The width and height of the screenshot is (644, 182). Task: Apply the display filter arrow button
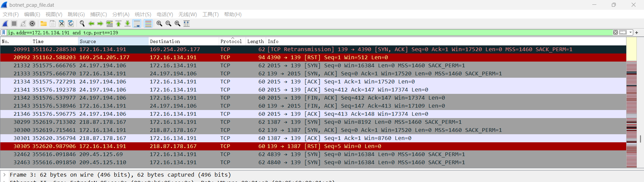[623, 33]
